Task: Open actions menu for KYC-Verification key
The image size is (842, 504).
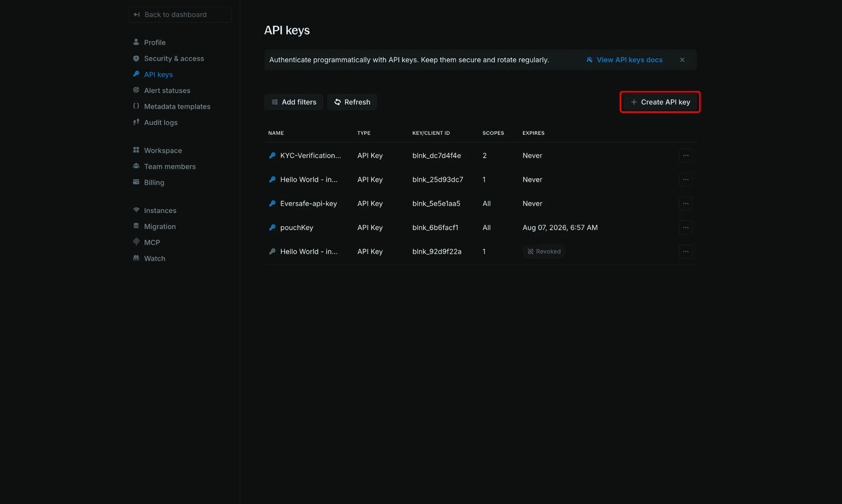Action: 685,156
